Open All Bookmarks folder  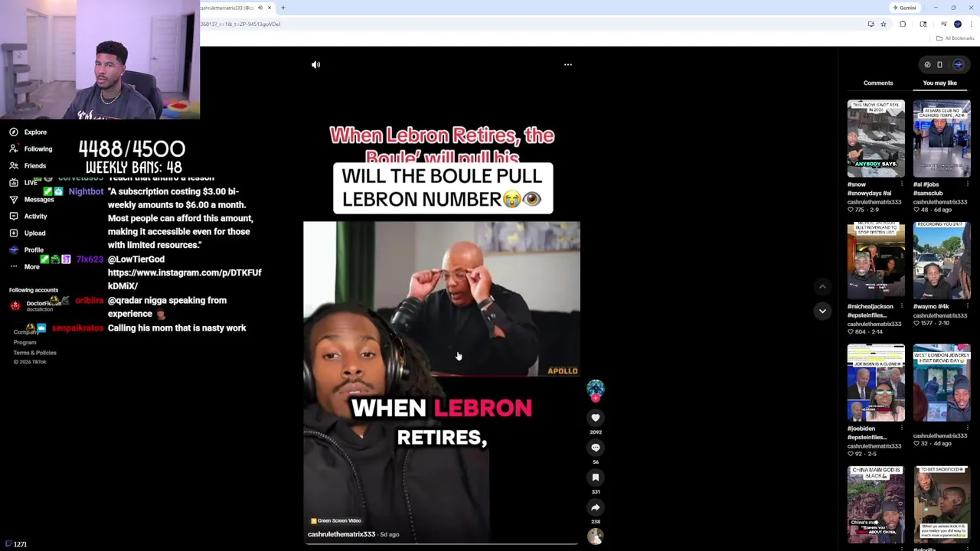[x=955, y=38]
